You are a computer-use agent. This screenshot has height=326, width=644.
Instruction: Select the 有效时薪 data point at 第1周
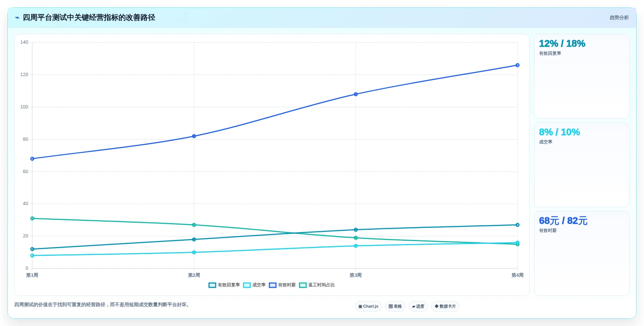pos(32,159)
